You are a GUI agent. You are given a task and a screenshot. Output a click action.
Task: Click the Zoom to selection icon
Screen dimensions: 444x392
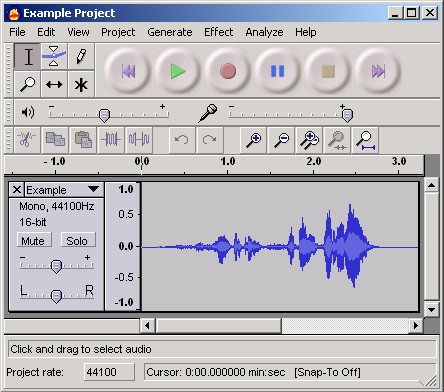pyautogui.click(x=337, y=140)
